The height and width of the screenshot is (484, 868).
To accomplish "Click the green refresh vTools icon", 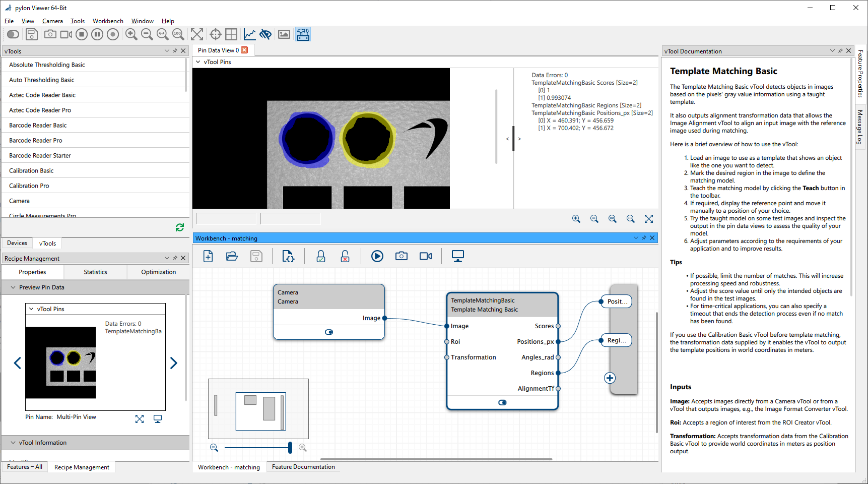I will point(180,228).
